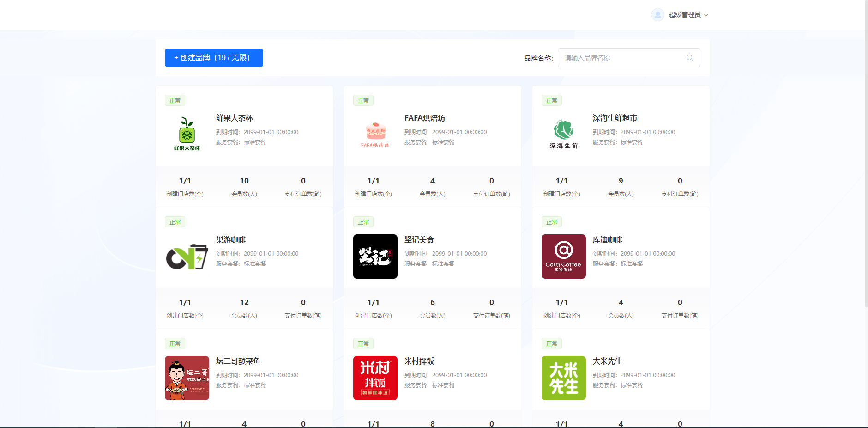This screenshot has height=428, width=868.
Task: Click the user avatar icon
Action: (x=657, y=15)
